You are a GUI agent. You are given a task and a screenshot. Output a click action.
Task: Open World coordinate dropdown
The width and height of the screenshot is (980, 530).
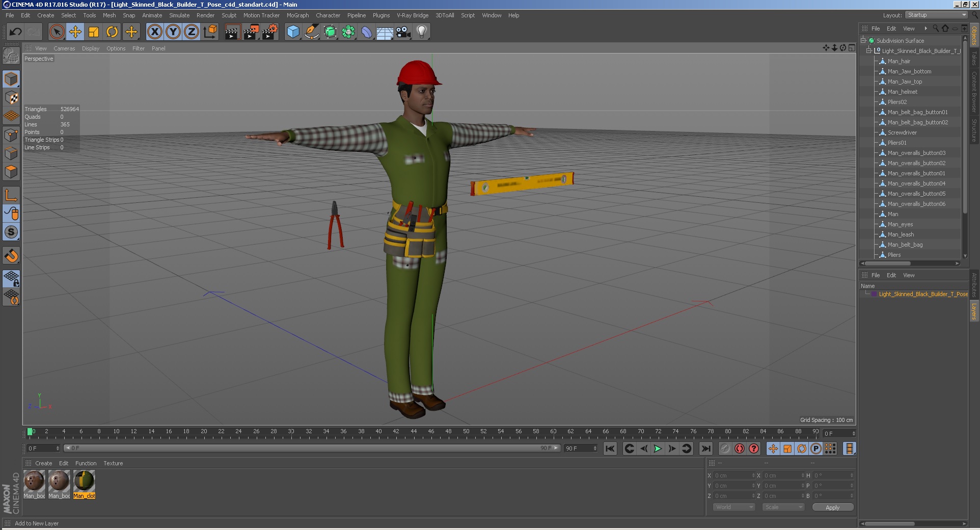click(733, 507)
